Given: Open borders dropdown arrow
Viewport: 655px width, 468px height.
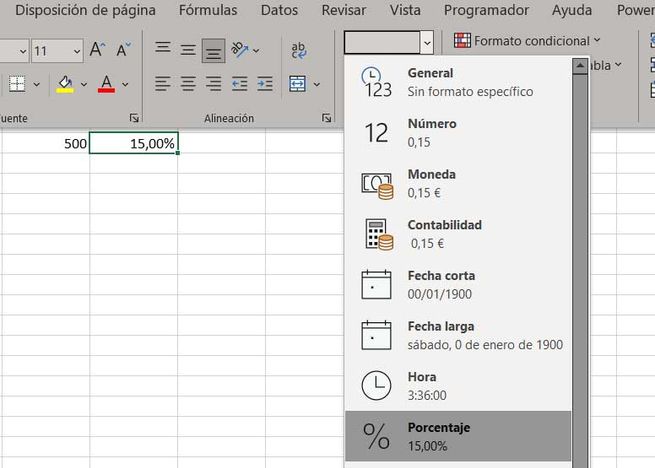Looking at the screenshot, I should [x=37, y=84].
